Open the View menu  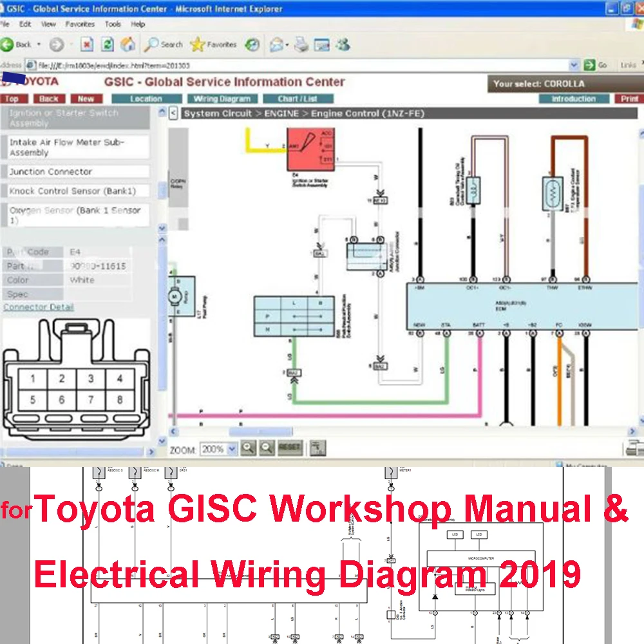pyautogui.click(x=48, y=24)
